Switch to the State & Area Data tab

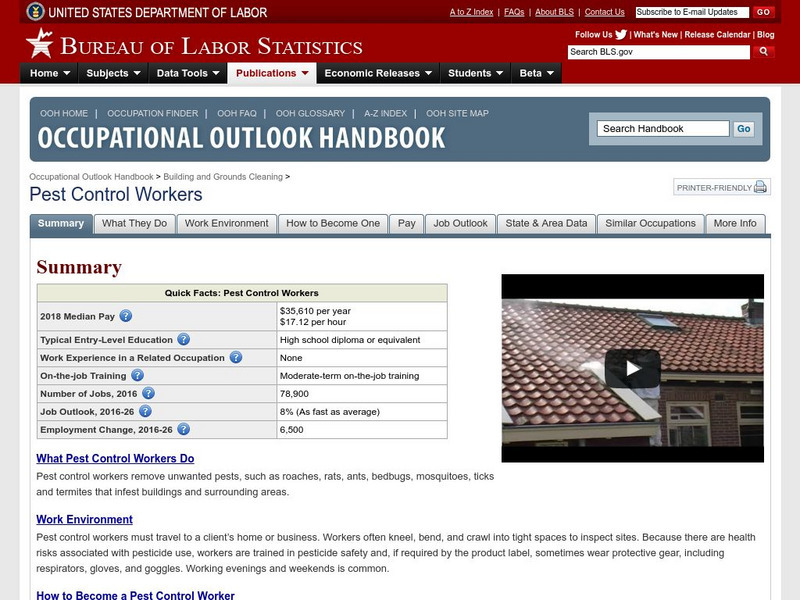546,223
